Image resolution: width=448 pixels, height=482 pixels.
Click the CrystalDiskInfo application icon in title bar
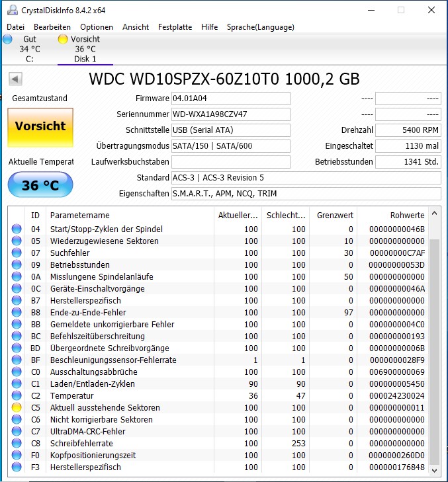[x=13, y=10]
